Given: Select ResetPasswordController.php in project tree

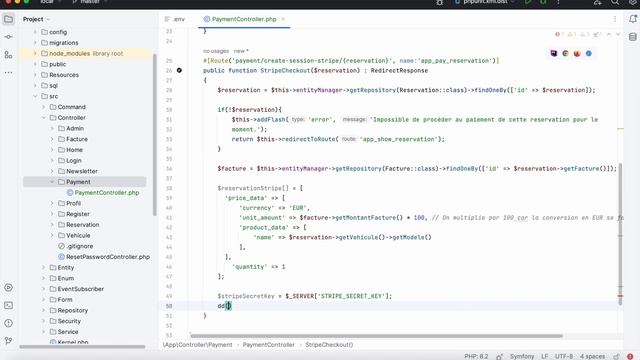Looking at the screenshot, I should (104, 257).
